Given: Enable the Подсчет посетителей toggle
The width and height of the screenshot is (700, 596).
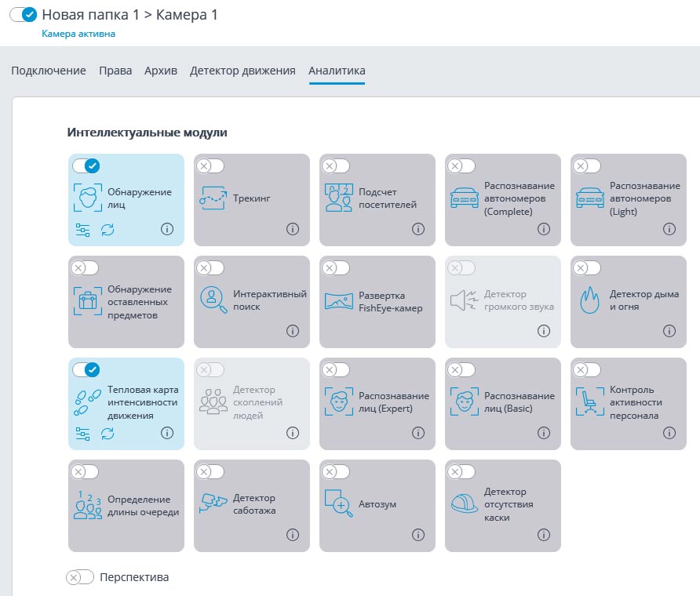Looking at the screenshot, I should click(336, 165).
